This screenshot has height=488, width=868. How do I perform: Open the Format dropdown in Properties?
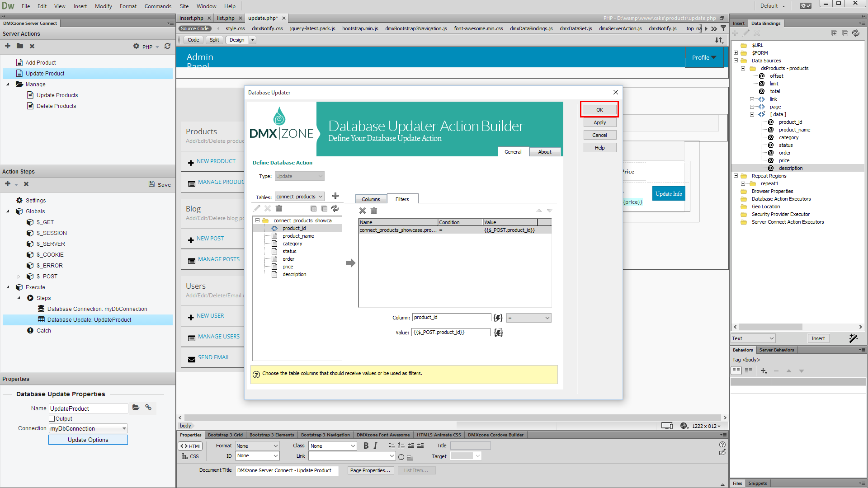coord(257,446)
